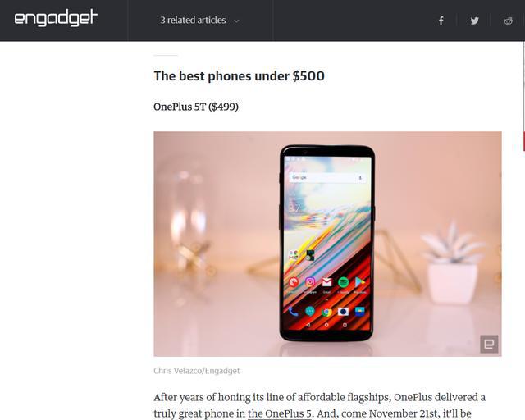Click the 3 related articles text
Screen dimensions: 525x420
coord(193,21)
